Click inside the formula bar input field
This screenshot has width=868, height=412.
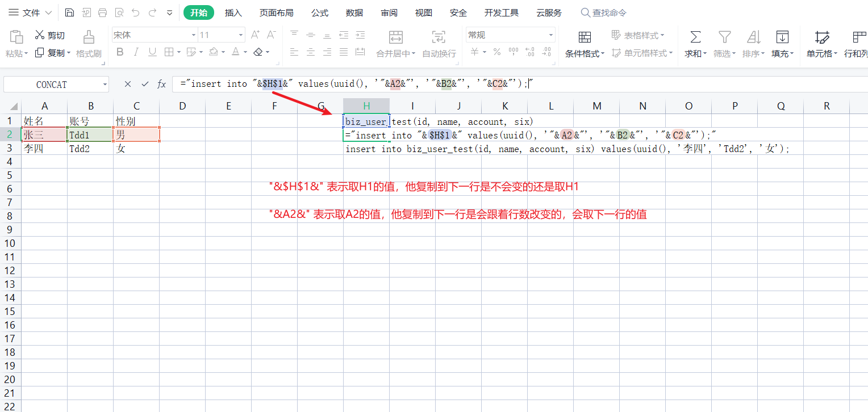point(398,83)
